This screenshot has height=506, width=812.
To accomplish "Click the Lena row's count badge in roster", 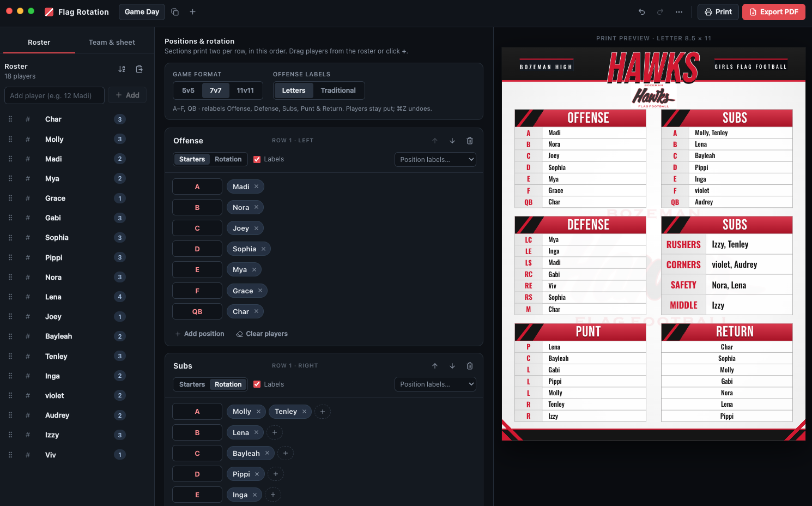I will pos(120,297).
